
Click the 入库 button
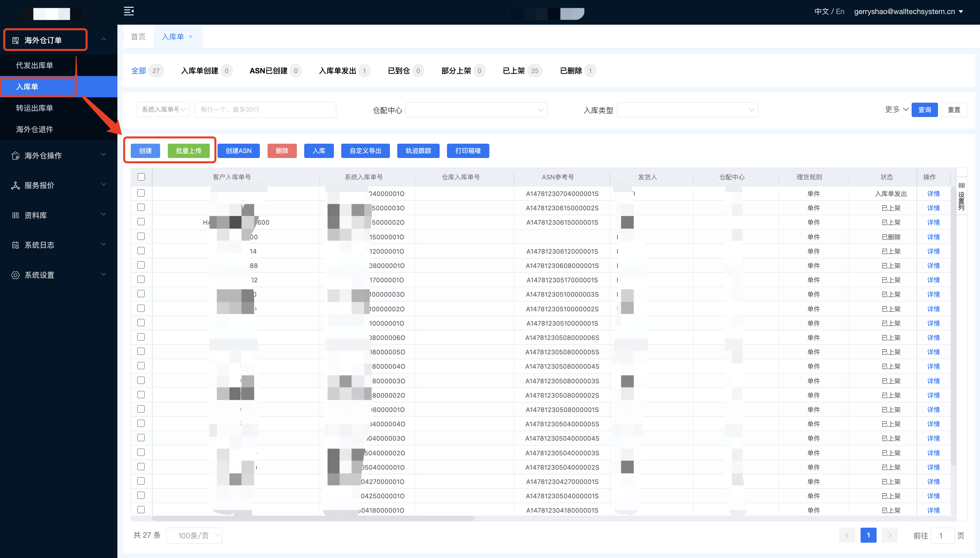[x=319, y=151]
